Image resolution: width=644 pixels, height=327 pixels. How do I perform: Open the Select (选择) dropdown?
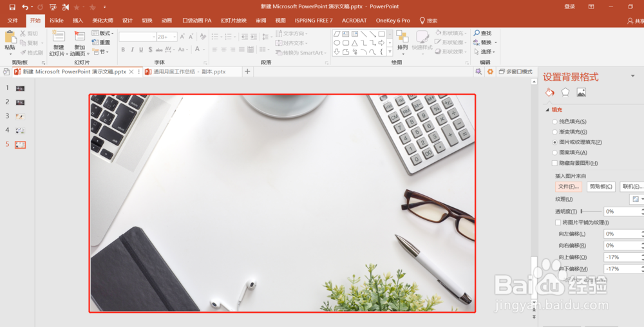[485, 51]
